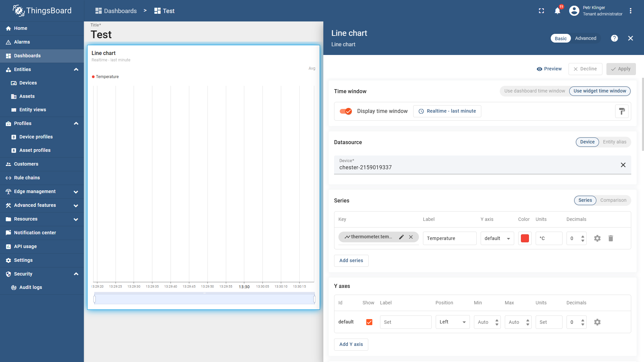
Task: Edit the thermometer key with the pencil icon
Action: tap(401, 237)
